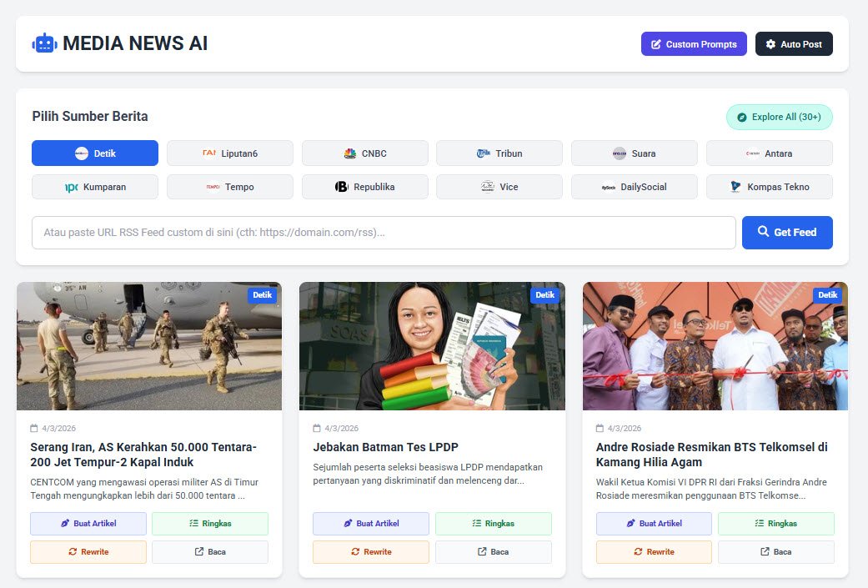Click Baca for Serang Iran article
Screen dimensions: 868x588
click(x=210, y=552)
